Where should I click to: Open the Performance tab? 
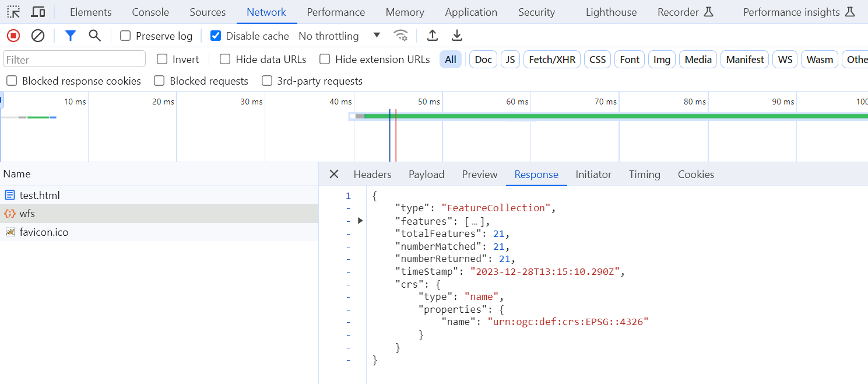click(336, 12)
